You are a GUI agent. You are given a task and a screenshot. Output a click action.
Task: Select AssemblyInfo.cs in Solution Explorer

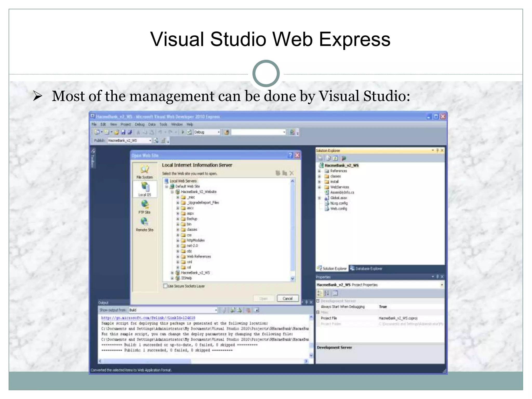click(x=342, y=192)
